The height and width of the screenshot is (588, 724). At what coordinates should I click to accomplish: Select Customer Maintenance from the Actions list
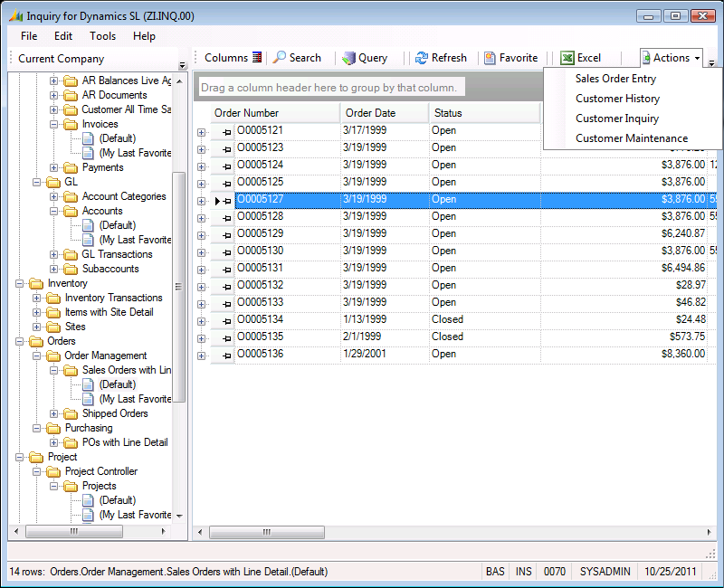pyautogui.click(x=632, y=138)
